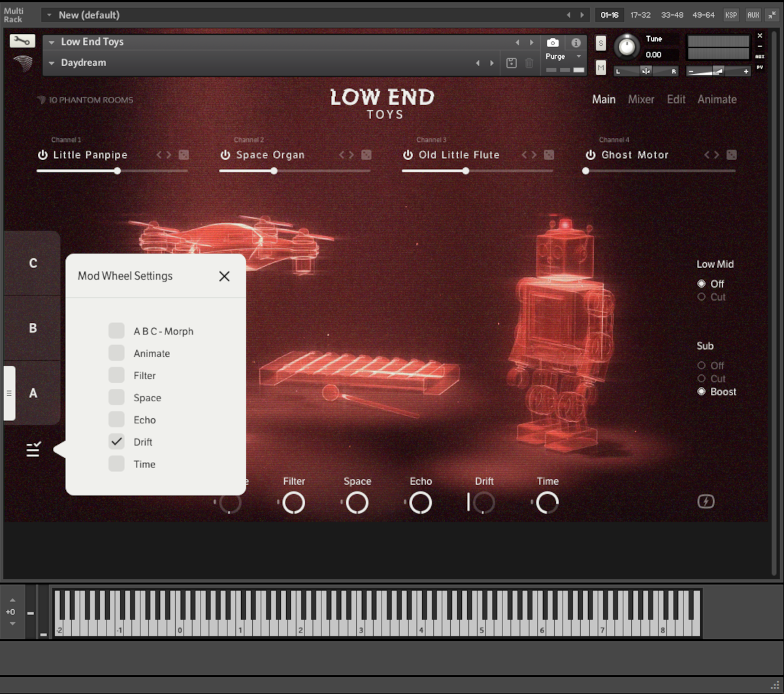The width and height of the screenshot is (784, 694).
Task: Click the Echo knob
Action: click(421, 503)
